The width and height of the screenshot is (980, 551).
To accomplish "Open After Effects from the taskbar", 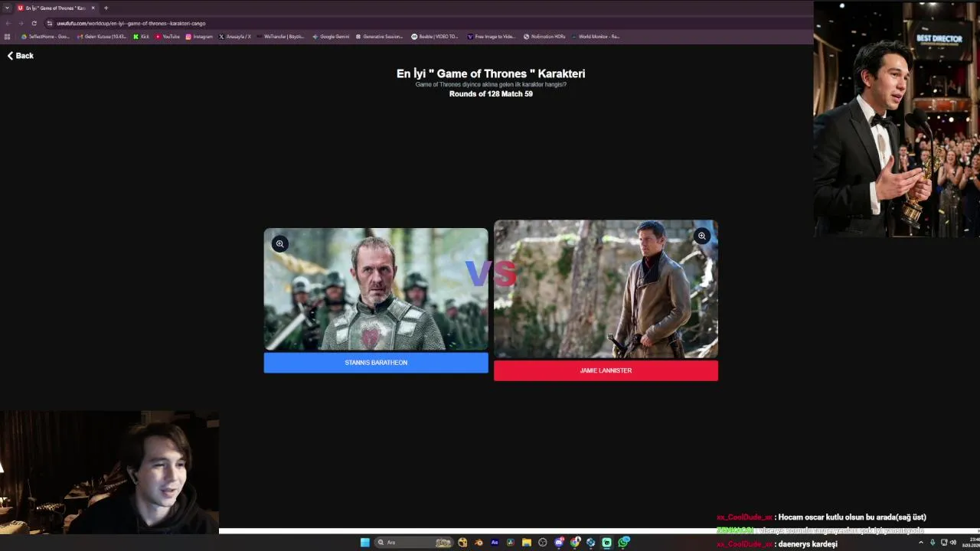I will (x=495, y=543).
